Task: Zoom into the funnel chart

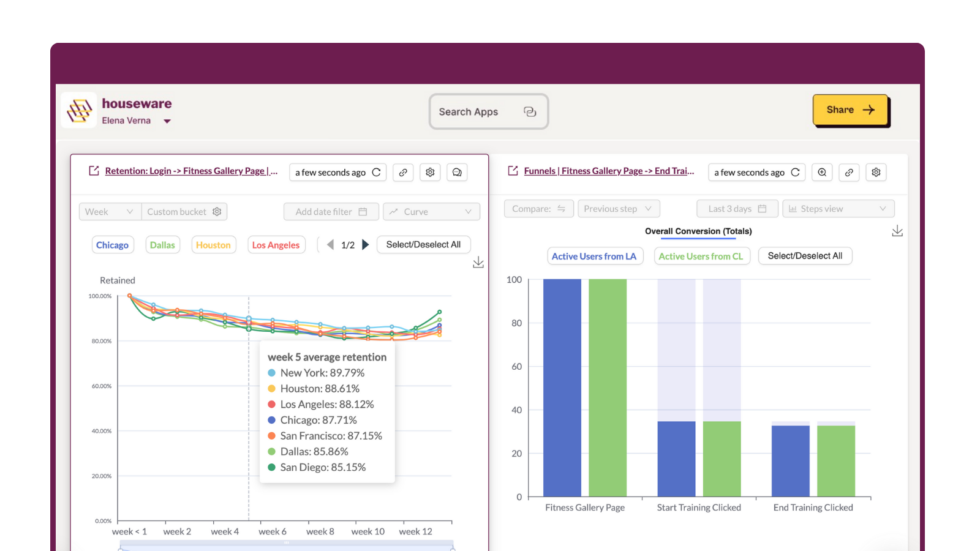Action: point(822,172)
